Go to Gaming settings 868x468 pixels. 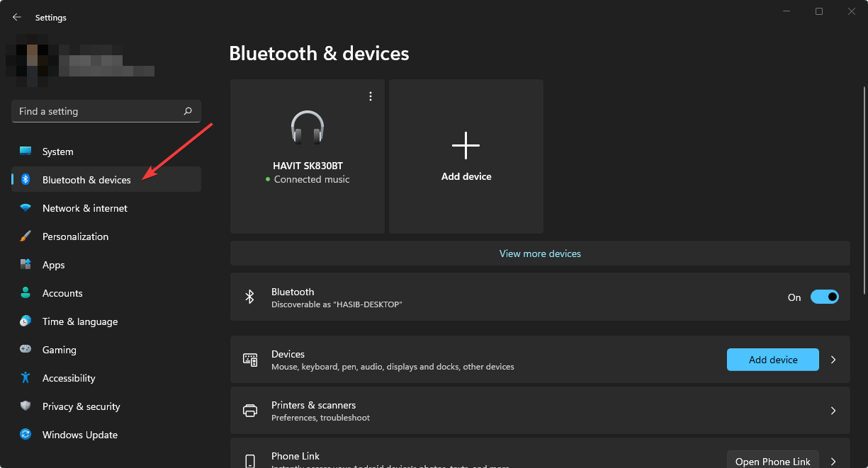click(106, 350)
